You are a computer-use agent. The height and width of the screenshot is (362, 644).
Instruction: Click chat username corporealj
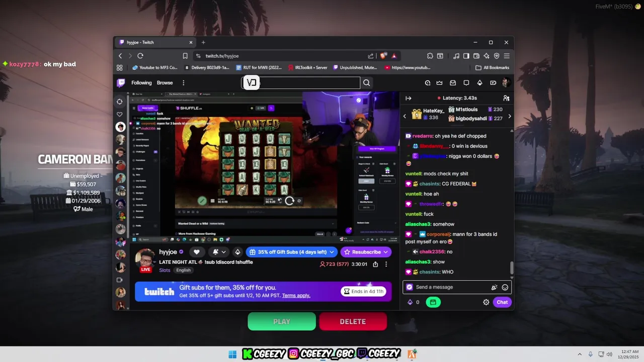point(439,234)
